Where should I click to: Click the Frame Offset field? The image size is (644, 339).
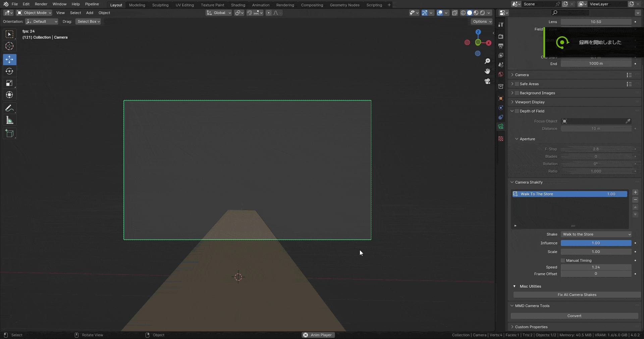(x=596, y=274)
